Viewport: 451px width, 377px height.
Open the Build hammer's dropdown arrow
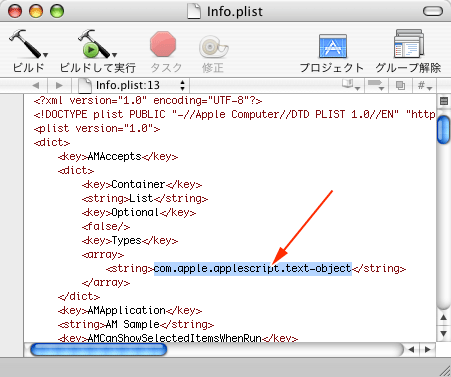[46, 55]
